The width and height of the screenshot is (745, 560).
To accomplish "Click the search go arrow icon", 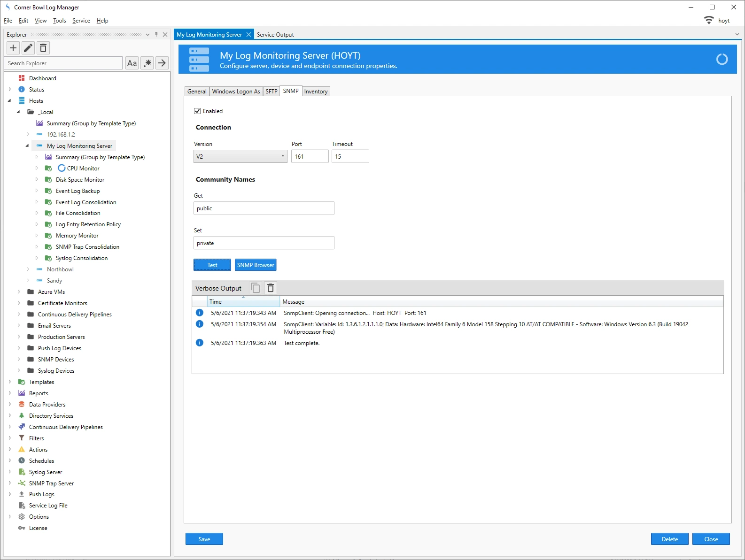I will tap(162, 63).
